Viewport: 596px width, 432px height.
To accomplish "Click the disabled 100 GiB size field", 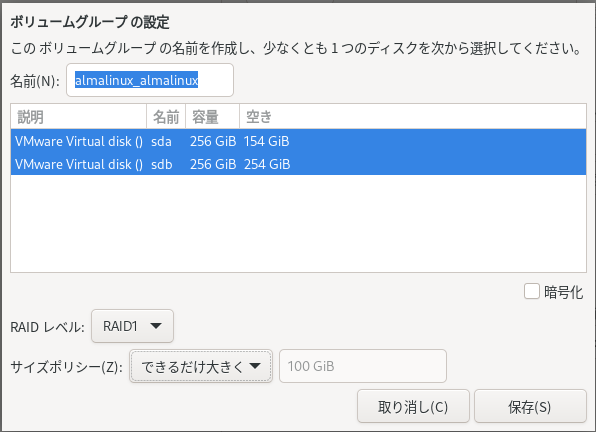I will tap(363, 366).
